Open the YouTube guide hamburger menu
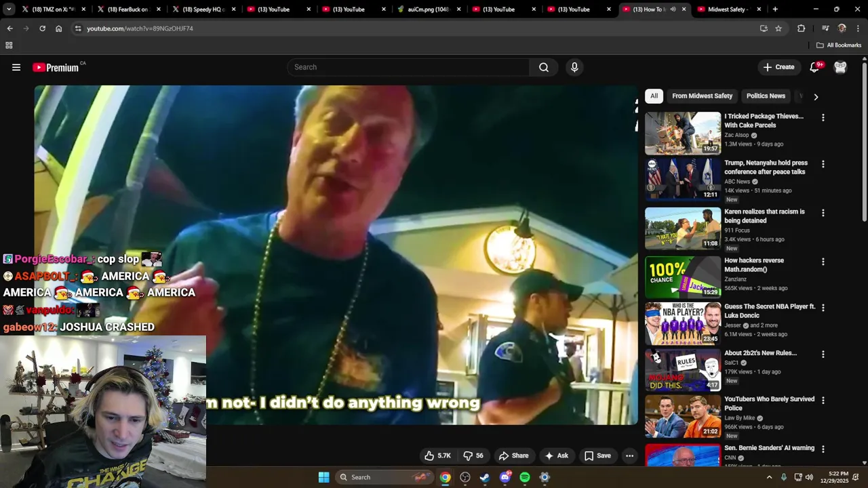The image size is (868, 488). 16,67
